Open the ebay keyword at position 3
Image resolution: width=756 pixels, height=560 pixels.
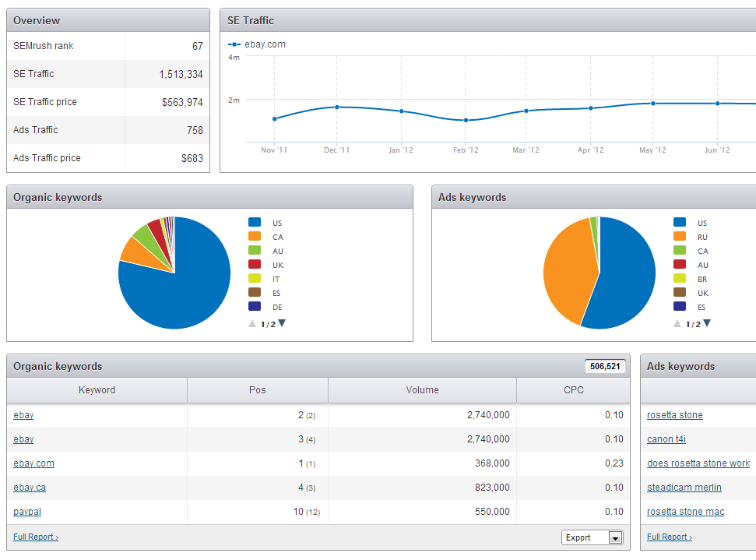[x=23, y=439]
